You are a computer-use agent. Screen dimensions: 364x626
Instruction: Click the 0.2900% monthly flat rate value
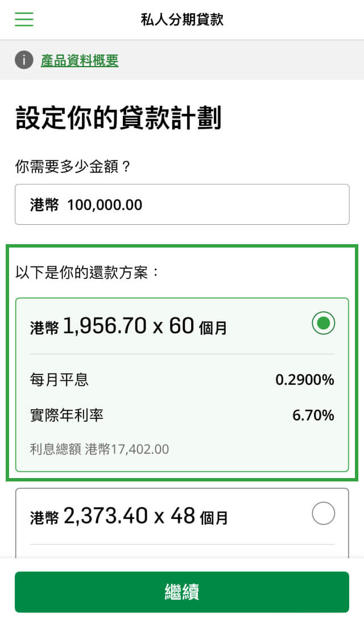(x=304, y=380)
